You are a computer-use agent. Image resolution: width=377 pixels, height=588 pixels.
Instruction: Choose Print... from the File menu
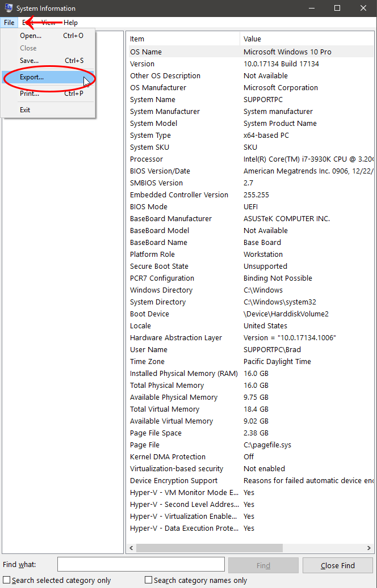48,94
